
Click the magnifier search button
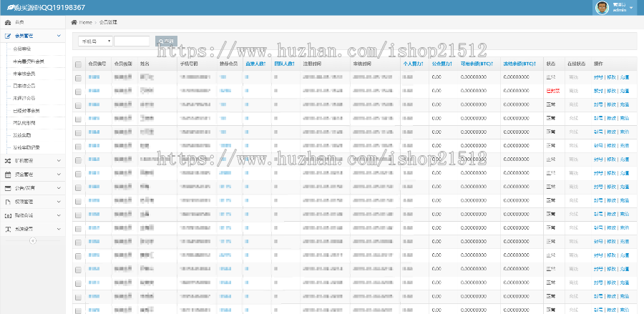point(166,41)
